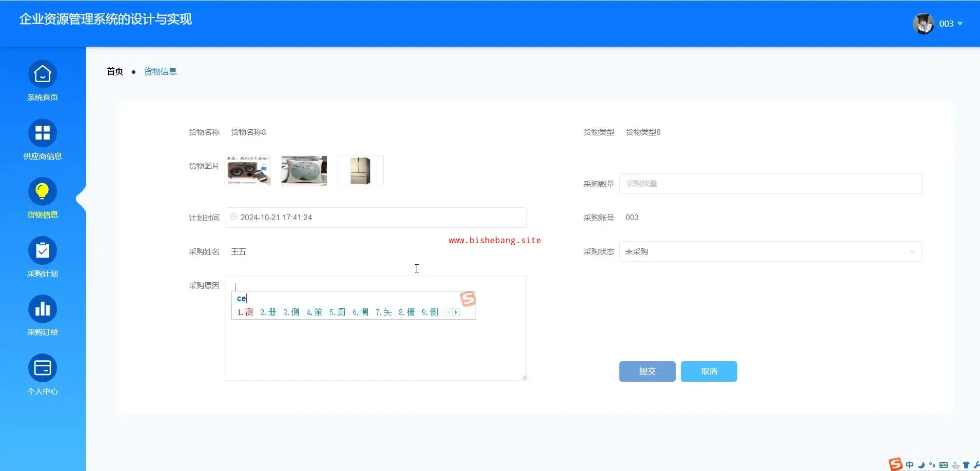Screen dimensions: 980x471
Task: Click the 货物信息 breadcrumb link
Action: [x=160, y=71]
